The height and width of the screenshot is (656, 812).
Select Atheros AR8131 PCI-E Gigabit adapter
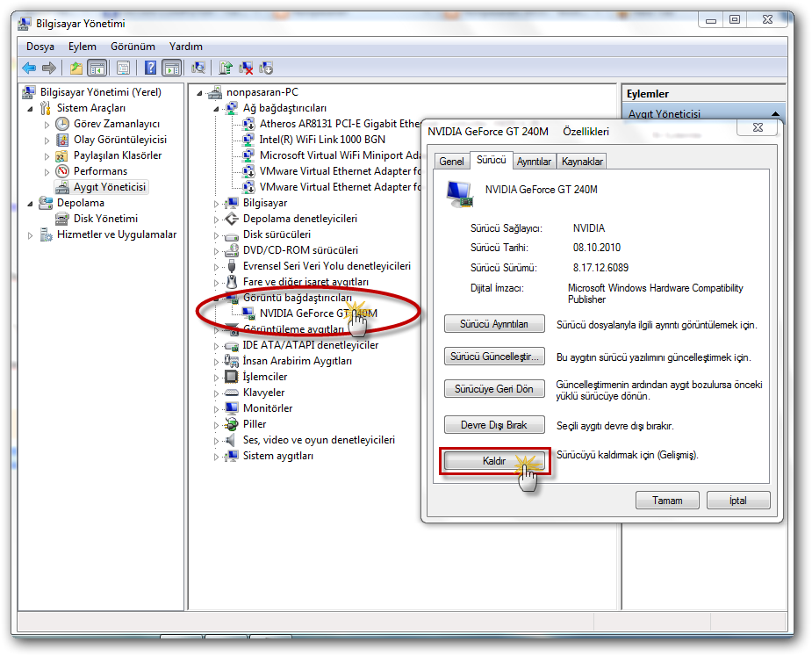[340, 123]
